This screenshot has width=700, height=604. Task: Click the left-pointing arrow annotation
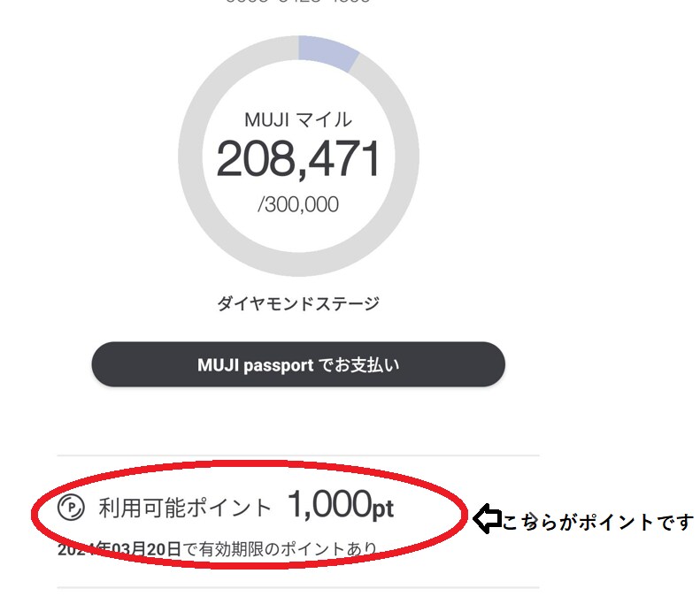(487, 519)
